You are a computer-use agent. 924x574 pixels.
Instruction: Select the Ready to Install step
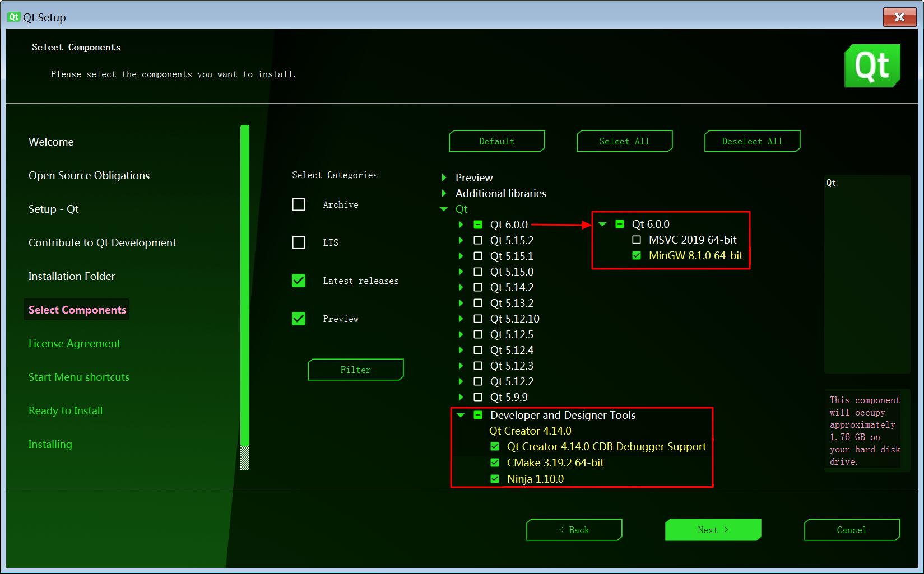pyautogui.click(x=66, y=410)
